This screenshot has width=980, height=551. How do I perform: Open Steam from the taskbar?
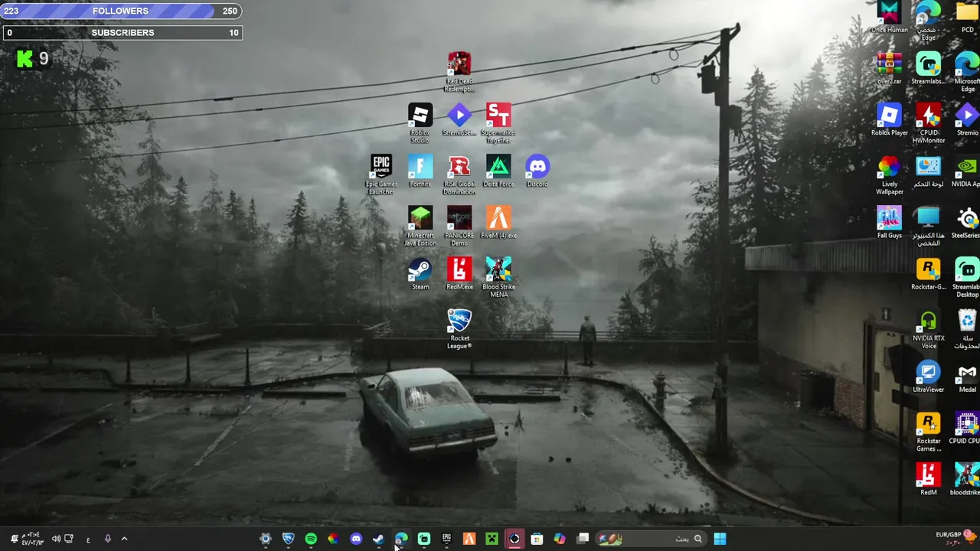[x=378, y=539]
